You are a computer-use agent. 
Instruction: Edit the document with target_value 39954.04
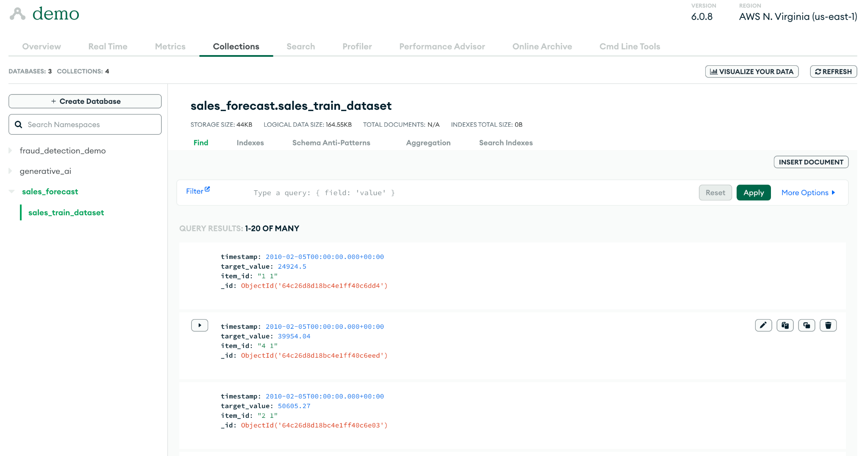(763, 325)
